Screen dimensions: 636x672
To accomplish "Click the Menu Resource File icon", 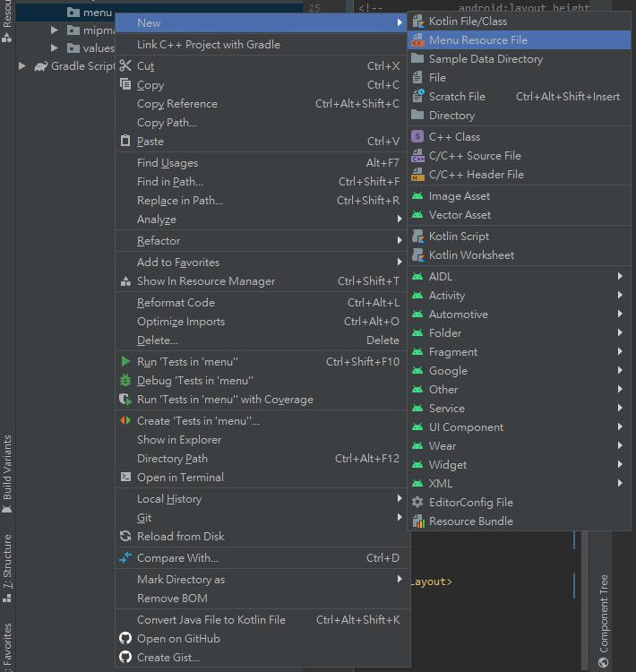I will point(417,40).
